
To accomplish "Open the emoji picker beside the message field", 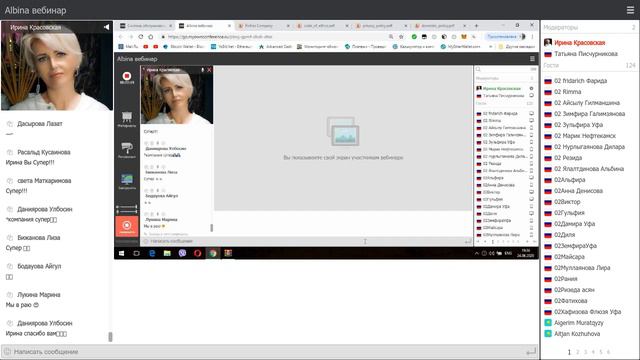I will click(x=7, y=351).
